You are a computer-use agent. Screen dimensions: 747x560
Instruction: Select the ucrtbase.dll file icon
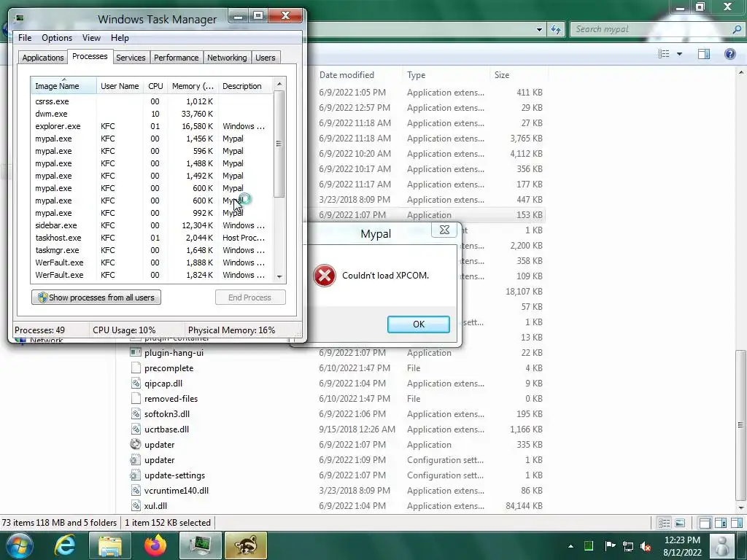pos(136,429)
